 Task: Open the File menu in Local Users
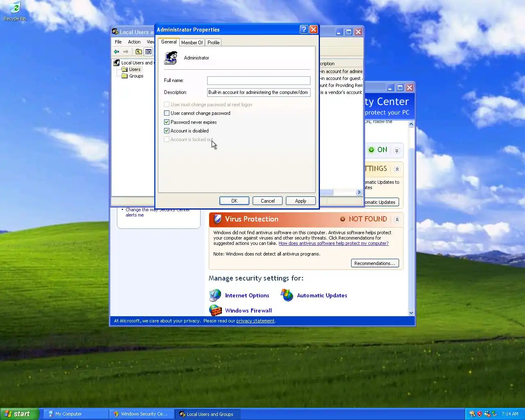click(x=118, y=42)
